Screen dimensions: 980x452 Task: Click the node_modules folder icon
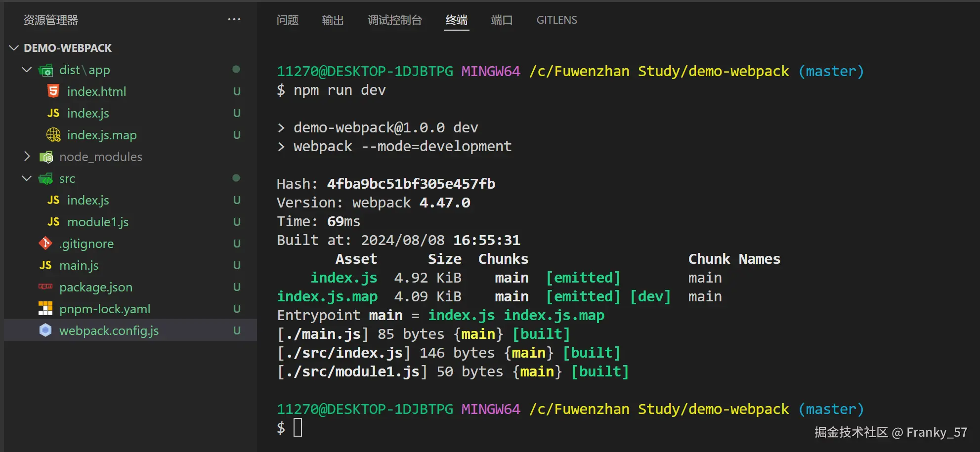tap(45, 157)
